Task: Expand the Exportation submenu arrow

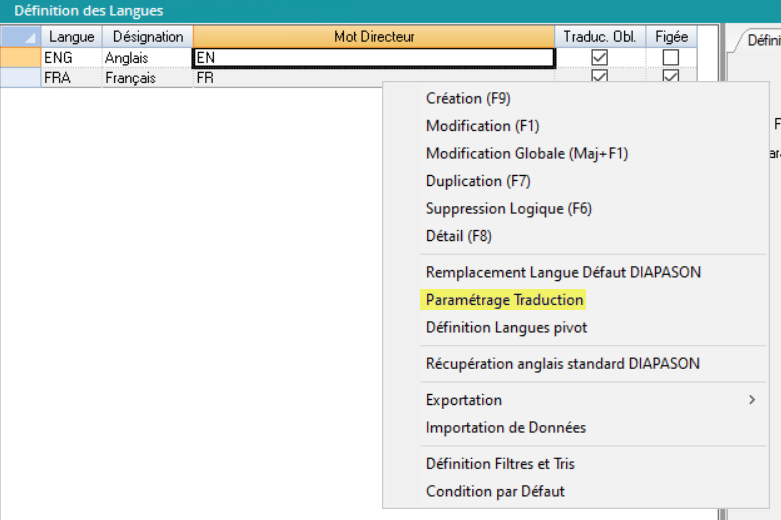Action: [752, 400]
